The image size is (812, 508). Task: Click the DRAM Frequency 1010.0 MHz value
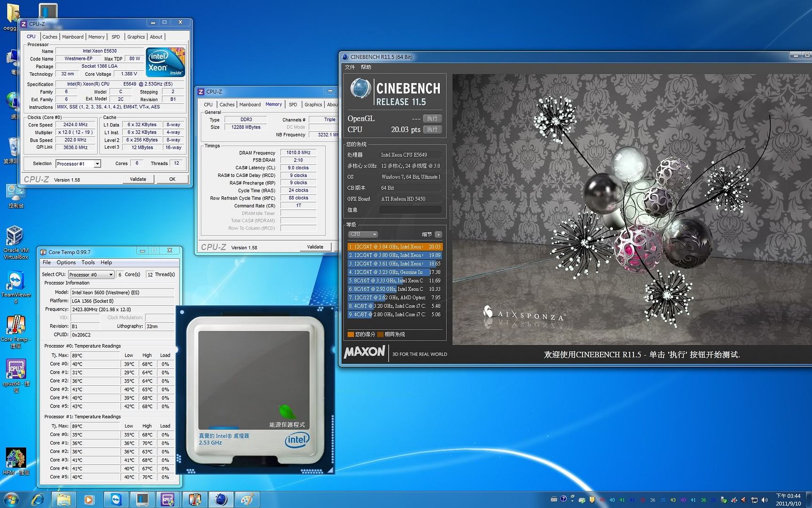pyautogui.click(x=298, y=152)
